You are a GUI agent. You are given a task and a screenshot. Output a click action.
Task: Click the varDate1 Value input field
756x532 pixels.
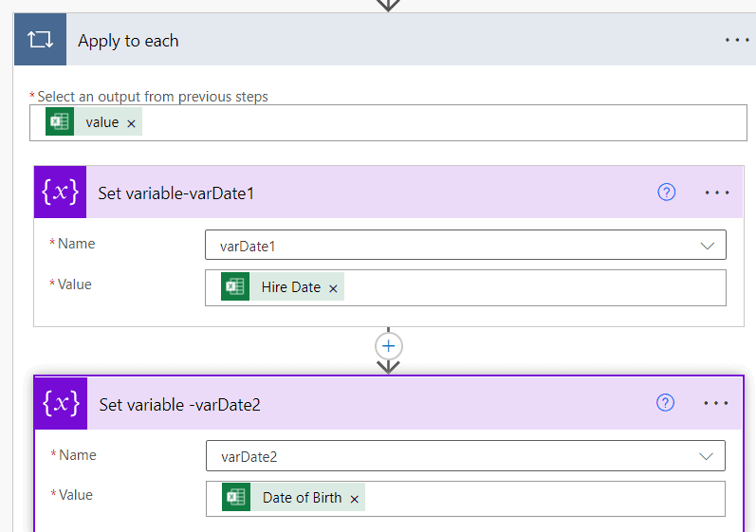click(466, 287)
